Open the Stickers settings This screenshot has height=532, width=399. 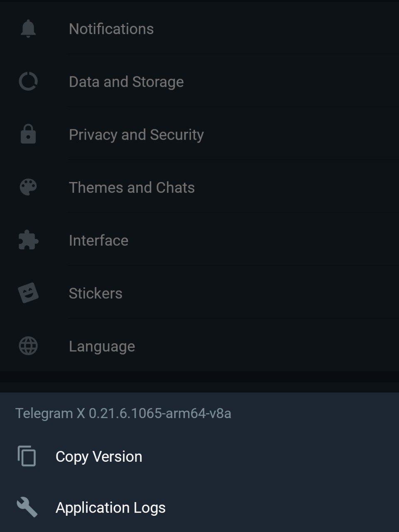(95, 293)
